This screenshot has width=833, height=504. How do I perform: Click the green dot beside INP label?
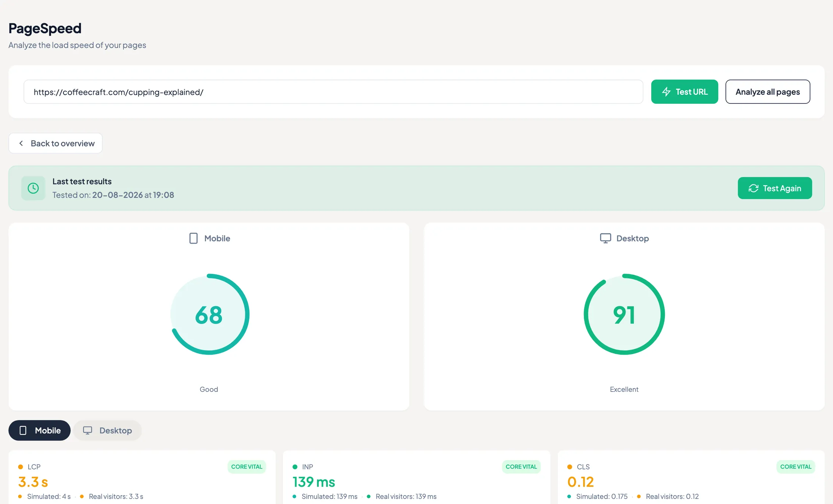click(x=295, y=467)
